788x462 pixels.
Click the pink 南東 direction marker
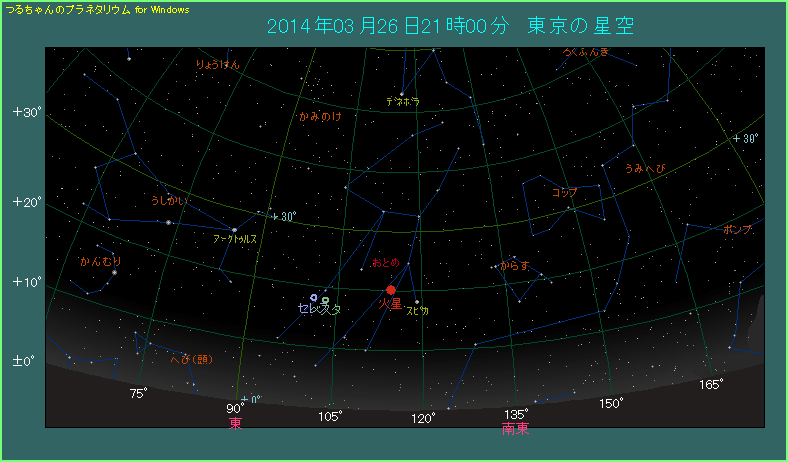pyautogui.click(x=515, y=428)
